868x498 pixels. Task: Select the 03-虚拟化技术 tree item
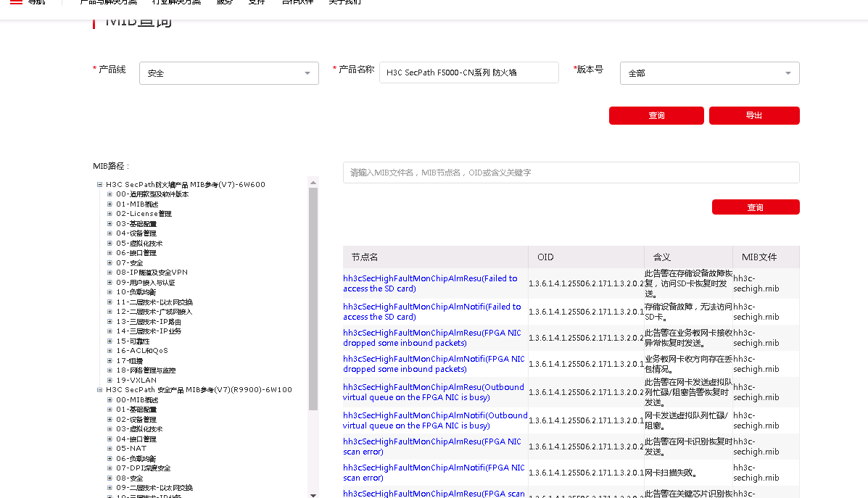(x=139, y=429)
